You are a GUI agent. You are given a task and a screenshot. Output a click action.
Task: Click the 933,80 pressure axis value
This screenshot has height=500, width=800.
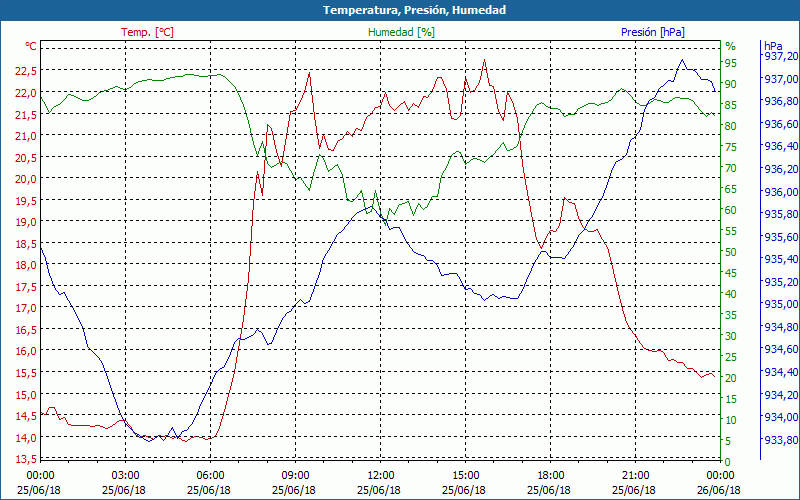(x=780, y=440)
